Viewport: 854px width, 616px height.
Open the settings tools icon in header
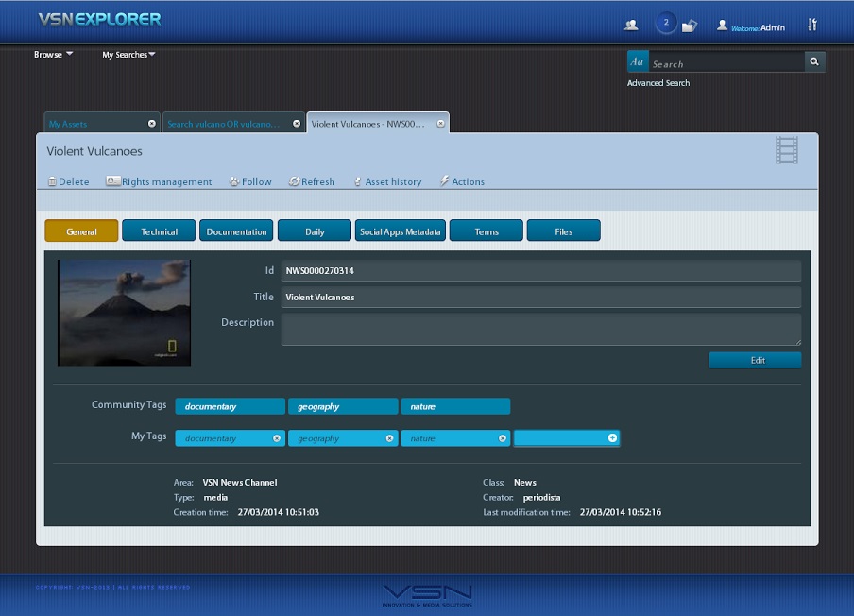coord(812,25)
